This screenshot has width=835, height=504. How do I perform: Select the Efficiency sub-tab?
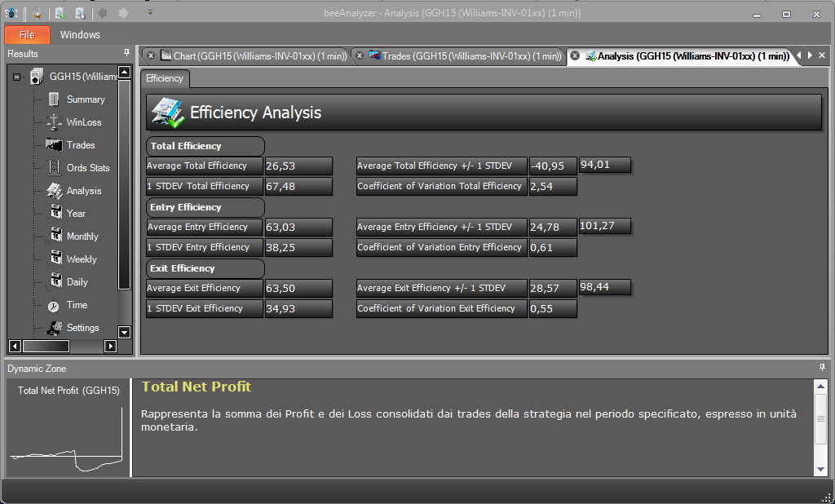coord(165,78)
